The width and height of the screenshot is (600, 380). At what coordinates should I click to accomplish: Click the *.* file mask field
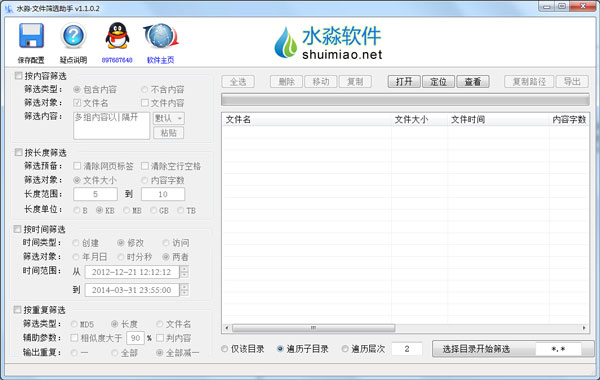click(558, 349)
